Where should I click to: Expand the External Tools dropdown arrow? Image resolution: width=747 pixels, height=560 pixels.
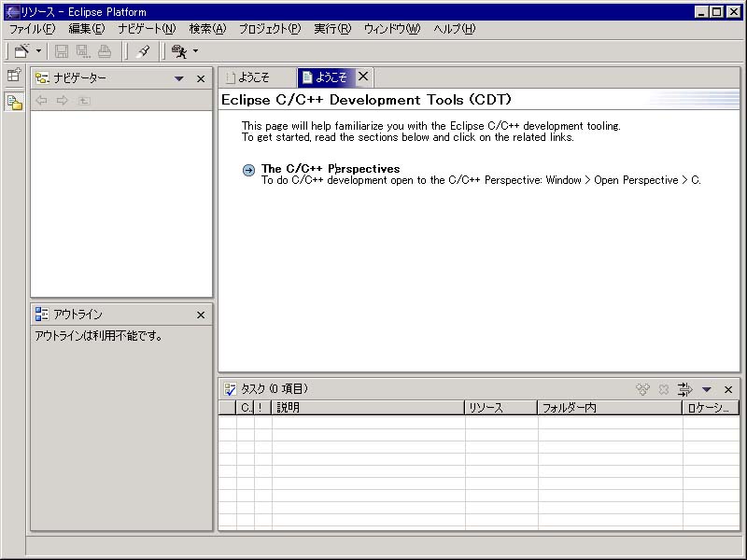click(195, 51)
